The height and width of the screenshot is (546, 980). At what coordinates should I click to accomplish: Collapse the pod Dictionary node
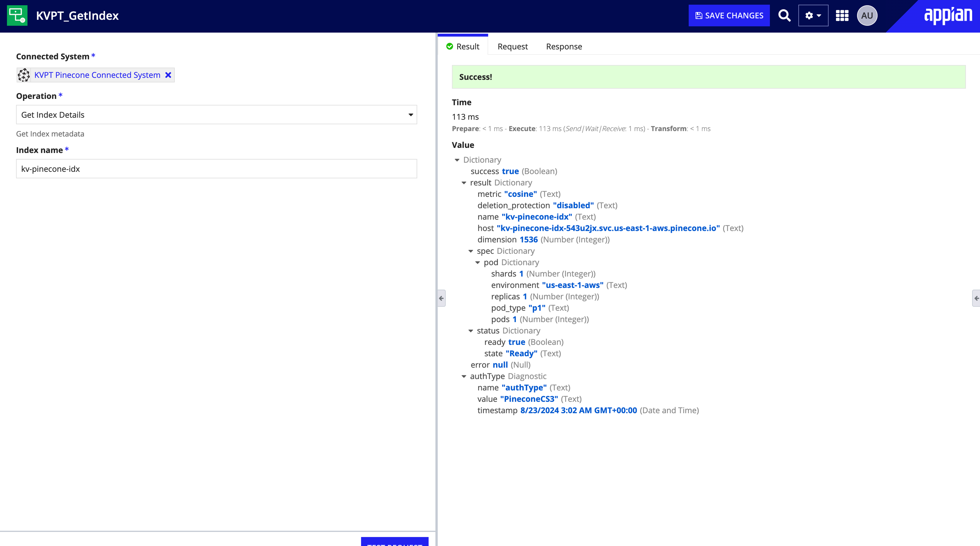click(477, 263)
